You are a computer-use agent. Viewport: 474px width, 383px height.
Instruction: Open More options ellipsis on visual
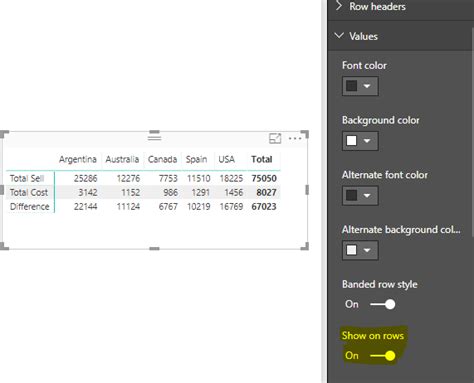point(295,138)
